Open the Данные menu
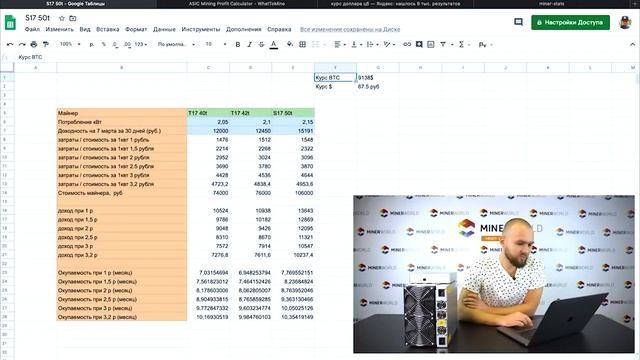The width and height of the screenshot is (640, 360). (x=164, y=29)
